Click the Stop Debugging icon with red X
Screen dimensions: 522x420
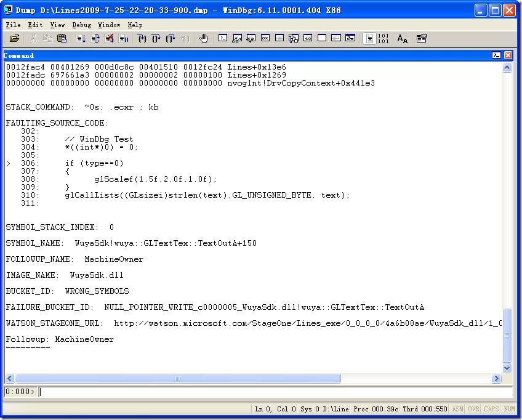click(x=109, y=38)
